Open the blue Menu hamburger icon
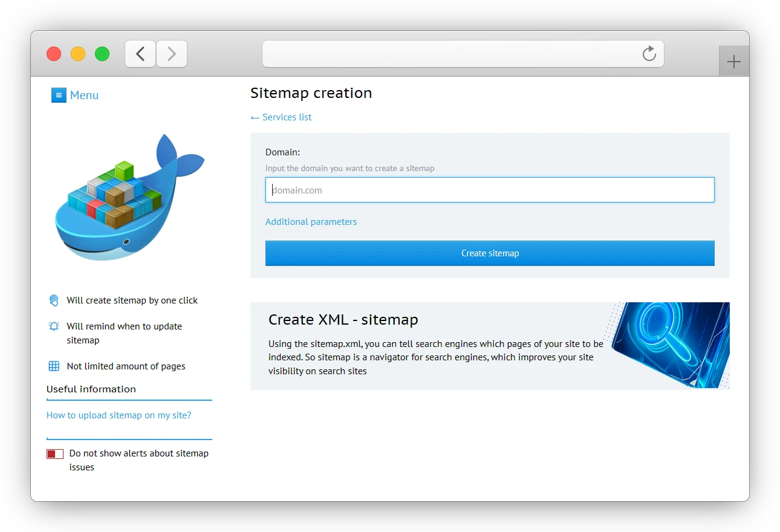 click(58, 95)
